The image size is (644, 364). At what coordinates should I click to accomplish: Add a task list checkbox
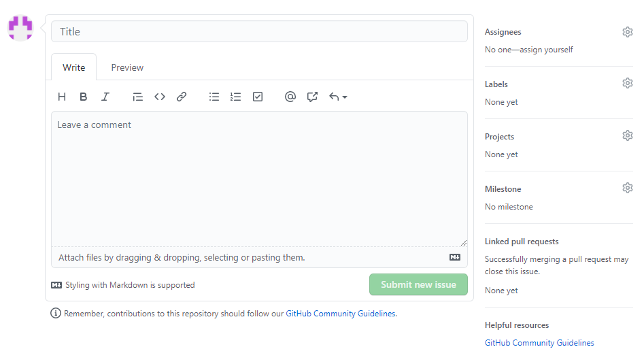[x=258, y=97]
